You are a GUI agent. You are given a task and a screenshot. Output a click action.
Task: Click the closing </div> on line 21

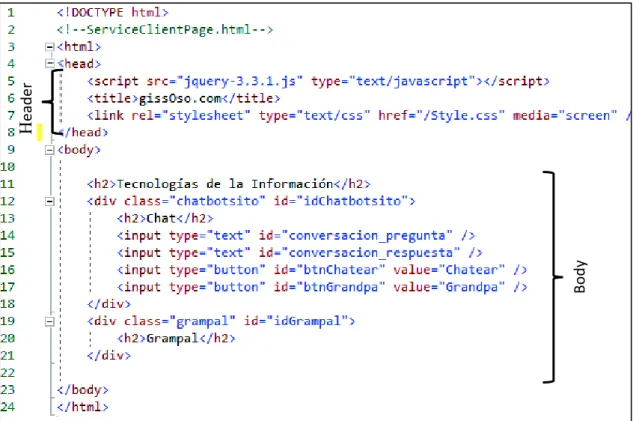109,356
